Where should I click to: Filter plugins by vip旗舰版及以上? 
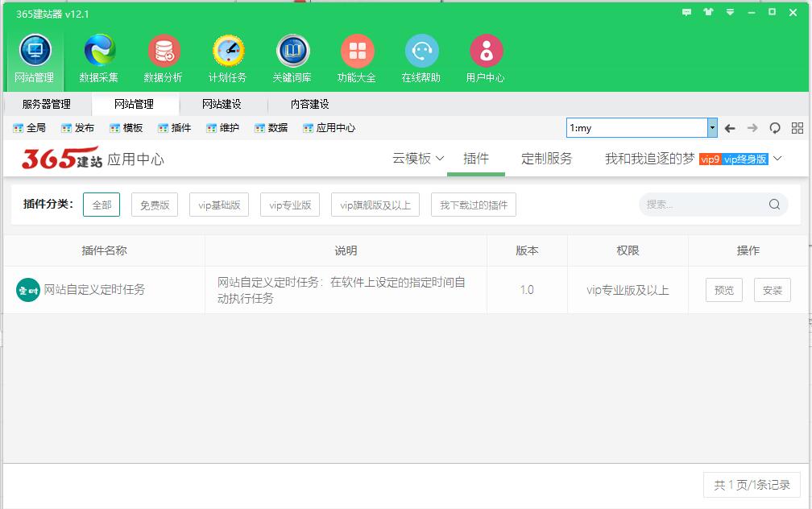click(x=375, y=205)
